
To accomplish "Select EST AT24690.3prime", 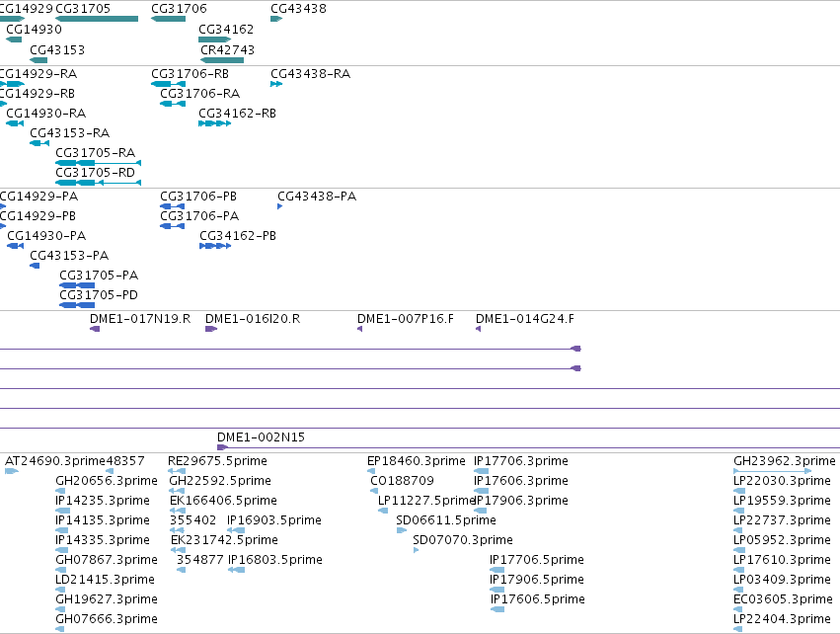I will coord(12,472).
